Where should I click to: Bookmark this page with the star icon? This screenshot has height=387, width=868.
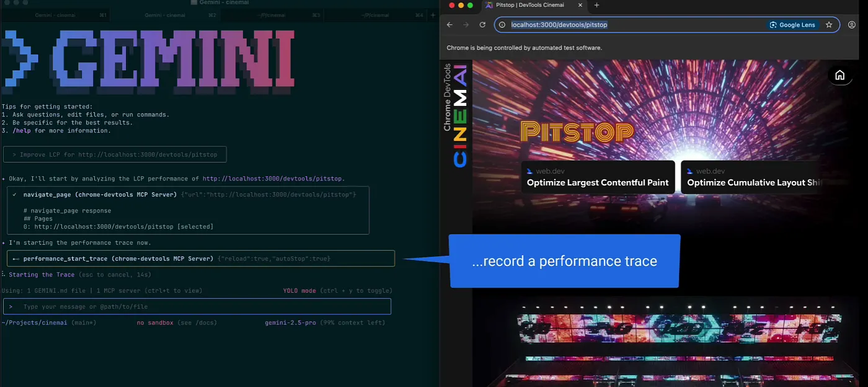[x=829, y=25]
